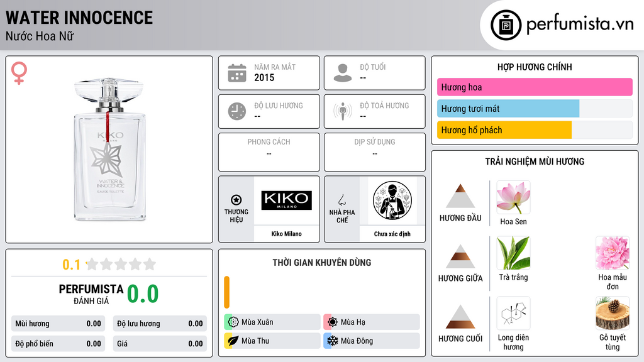Click the Độ lưu hương 0.00 score box
This screenshot has width=644, height=362.
coord(160,324)
